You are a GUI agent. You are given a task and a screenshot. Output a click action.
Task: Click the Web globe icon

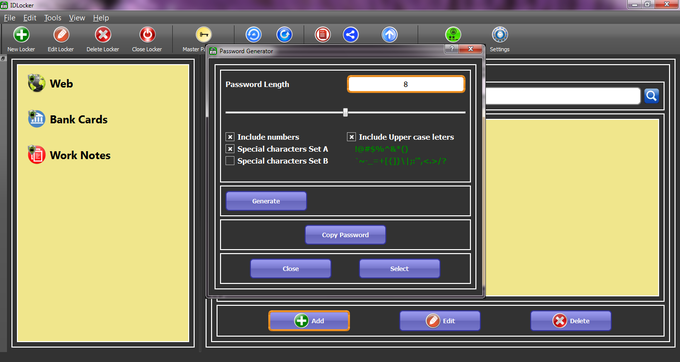(x=36, y=83)
